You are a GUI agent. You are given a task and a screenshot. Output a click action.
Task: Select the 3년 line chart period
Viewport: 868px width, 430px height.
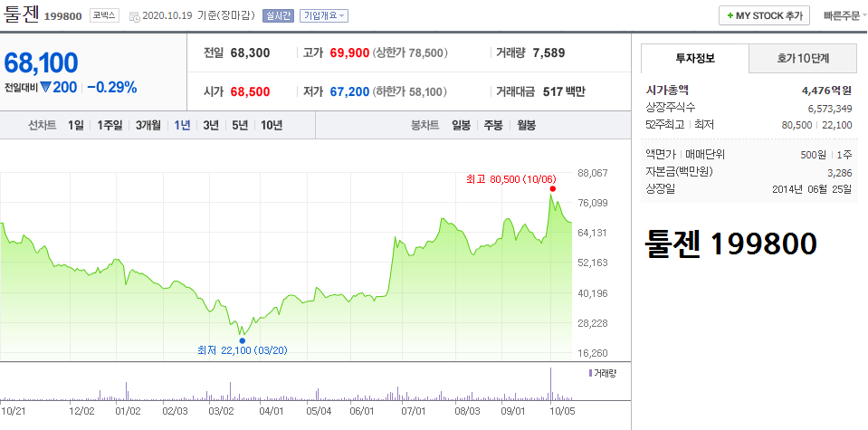pyautogui.click(x=210, y=125)
